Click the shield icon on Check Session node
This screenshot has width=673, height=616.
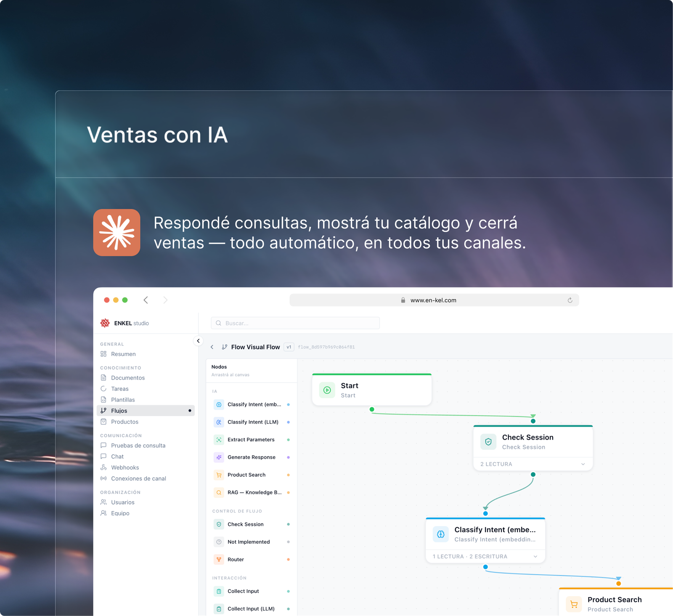tap(488, 442)
